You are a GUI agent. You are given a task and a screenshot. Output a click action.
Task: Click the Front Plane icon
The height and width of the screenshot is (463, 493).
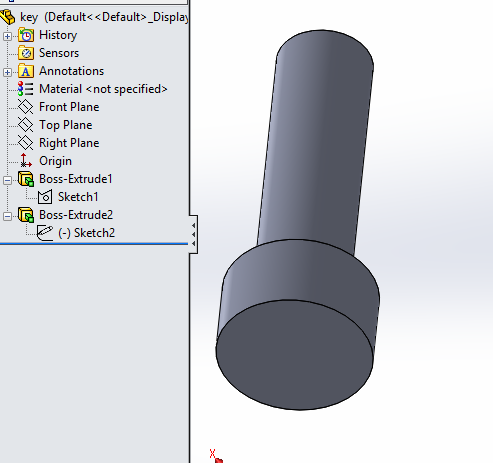click(x=25, y=107)
